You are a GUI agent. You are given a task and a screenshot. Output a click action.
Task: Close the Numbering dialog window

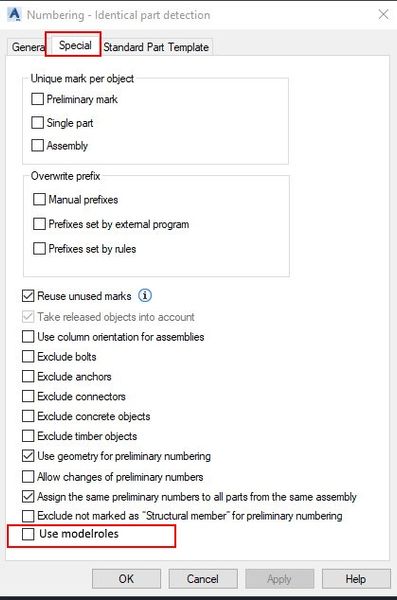[x=383, y=15]
